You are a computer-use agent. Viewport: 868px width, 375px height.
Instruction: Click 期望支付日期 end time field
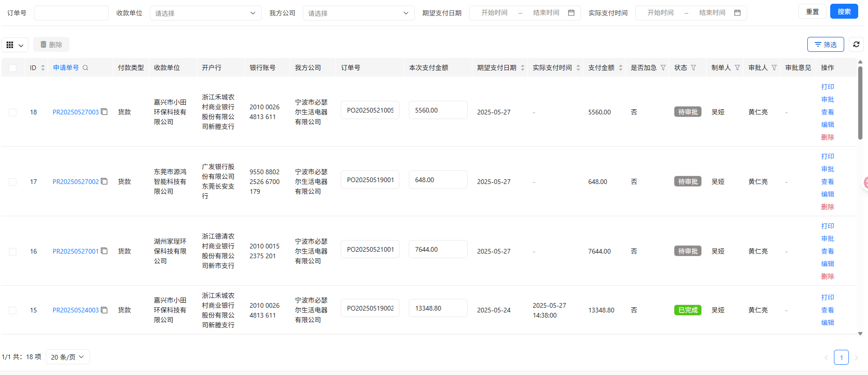click(546, 13)
